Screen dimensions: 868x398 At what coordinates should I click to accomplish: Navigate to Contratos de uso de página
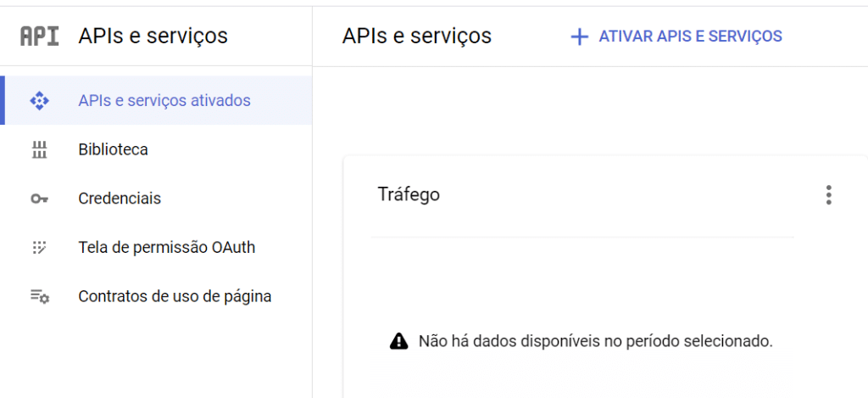click(175, 297)
